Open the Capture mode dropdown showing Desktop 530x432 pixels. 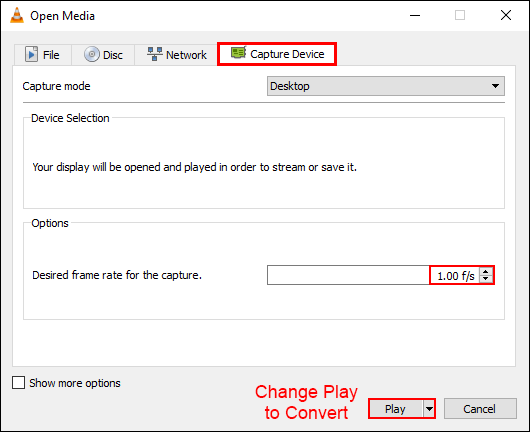pos(386,86)
